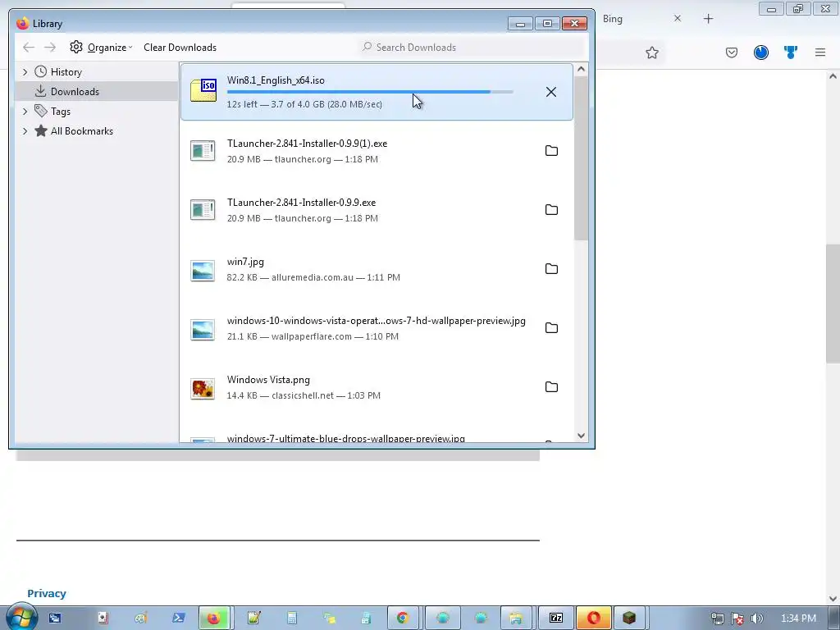The height and width of the screenshot is (630, 840).
Task: Switch to Firefox in the taskbar
Action: 214,619
